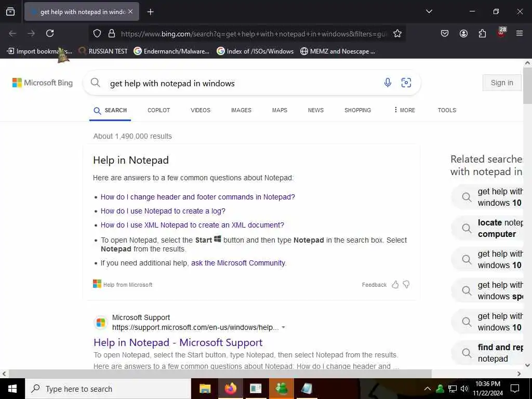Open the Save to Pocket icon
Image resolution: width=532 pixels, height=399 pixels.
click(x=445, y=33)
